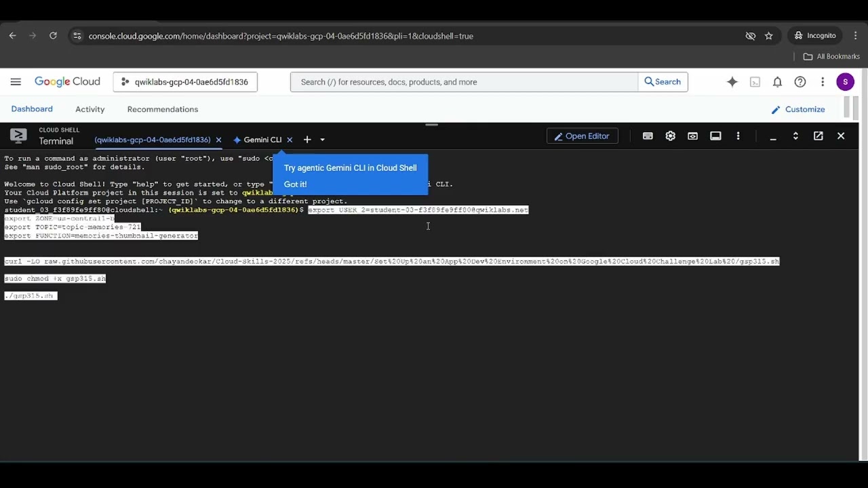Viewport: 868px width, 488px height.
Task: Click the resources search field
Action: 465,82
